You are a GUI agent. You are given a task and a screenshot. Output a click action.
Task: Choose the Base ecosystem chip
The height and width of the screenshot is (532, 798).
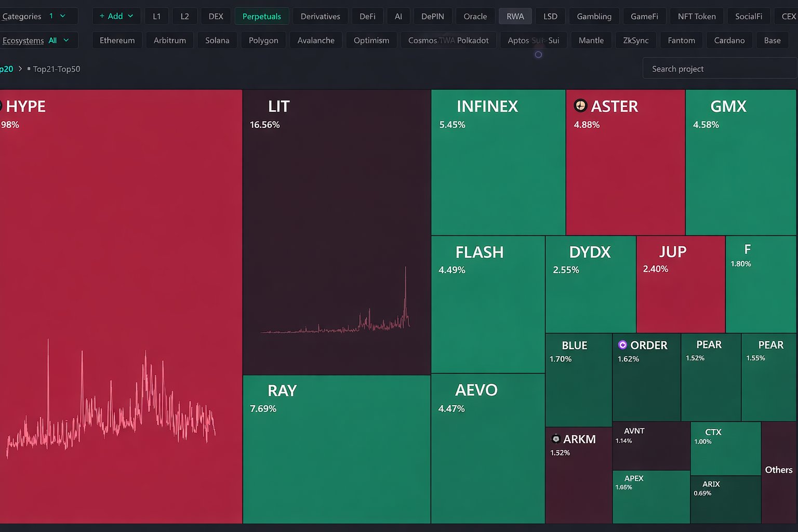(x=773, y=40)
